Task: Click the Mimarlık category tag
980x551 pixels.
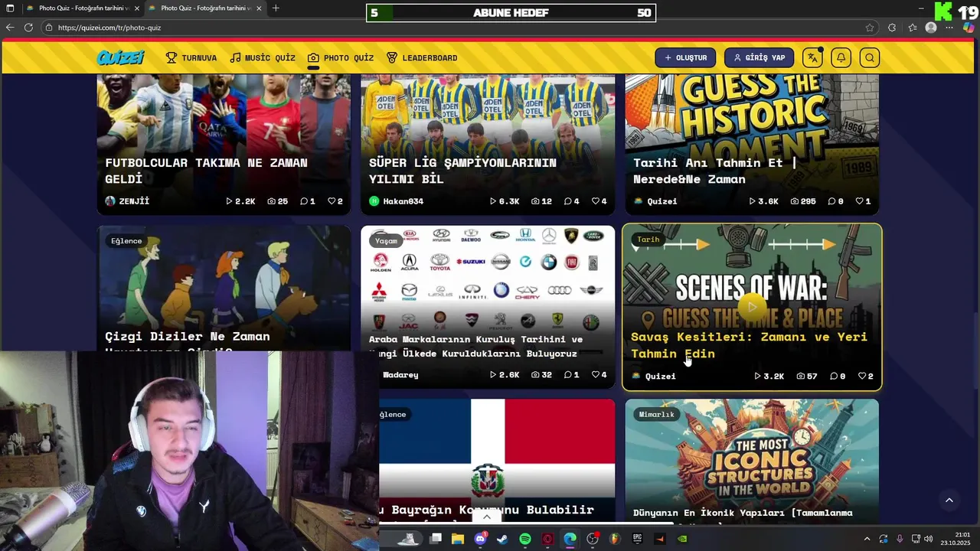Action: tap(656, 414)
